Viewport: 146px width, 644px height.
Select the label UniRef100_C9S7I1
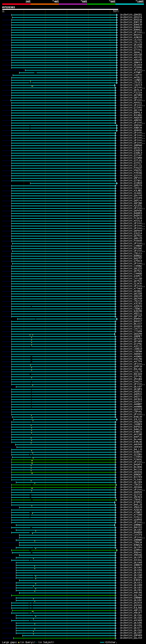coord(131,329)
